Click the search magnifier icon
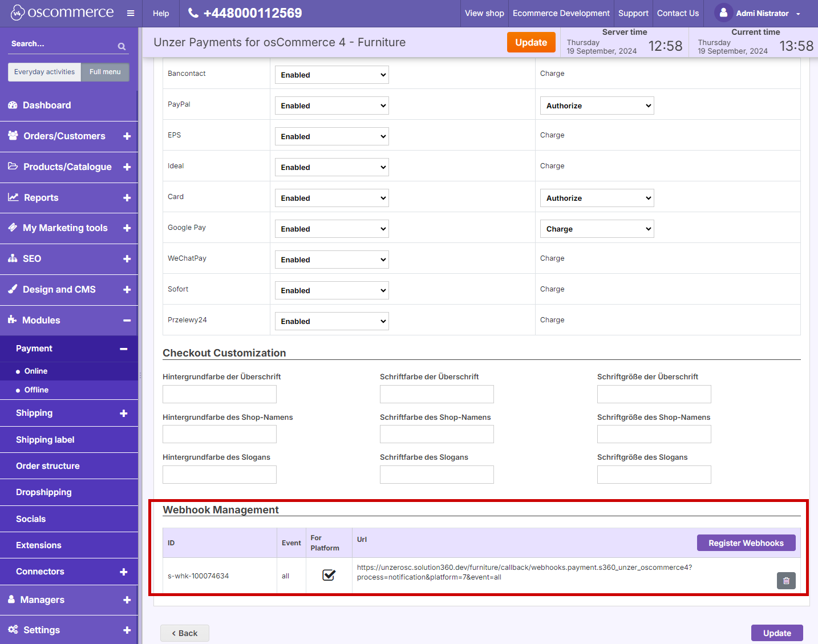 pyautogui.click(x=122, y=46)
